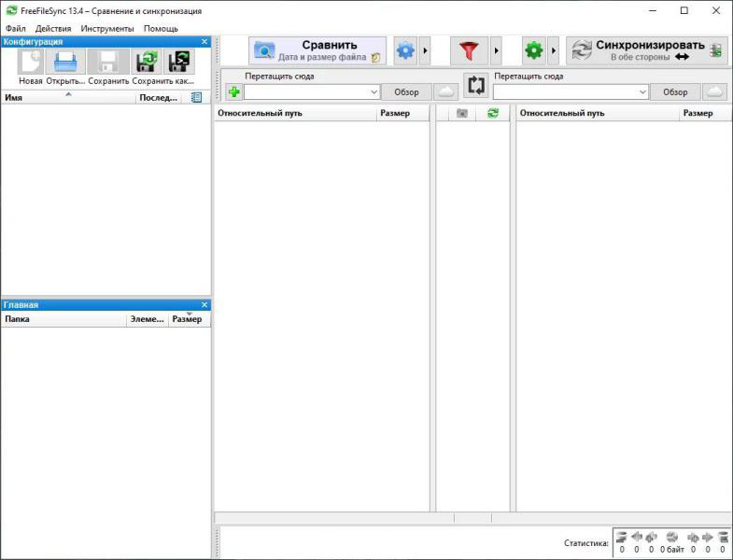Open left folder path dropdown

(x=374, y=92)
